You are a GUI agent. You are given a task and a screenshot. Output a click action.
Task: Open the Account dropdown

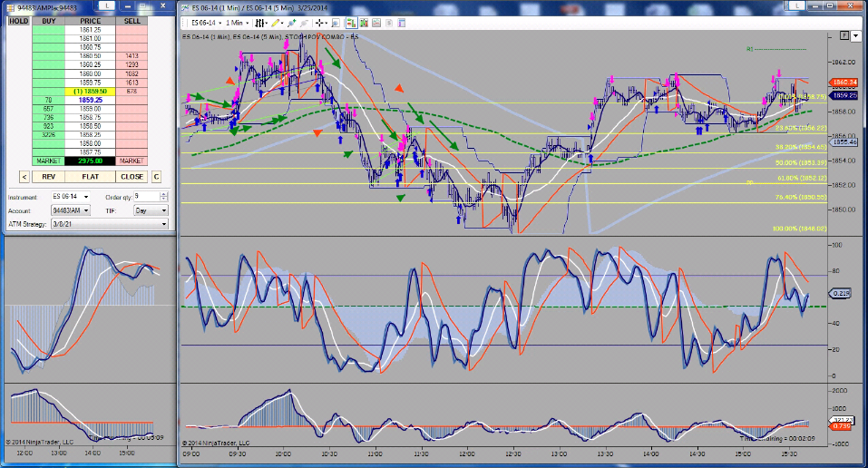[x=71, y=210]
